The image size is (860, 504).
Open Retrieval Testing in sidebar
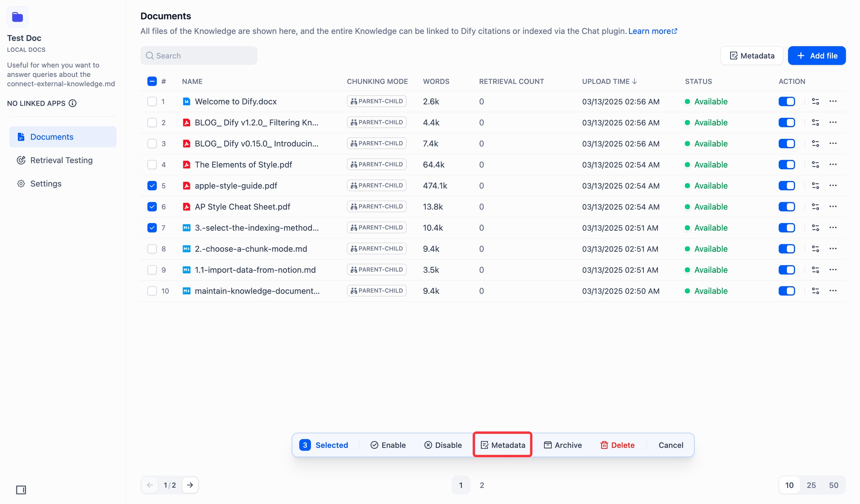click(x=61, y=160)
